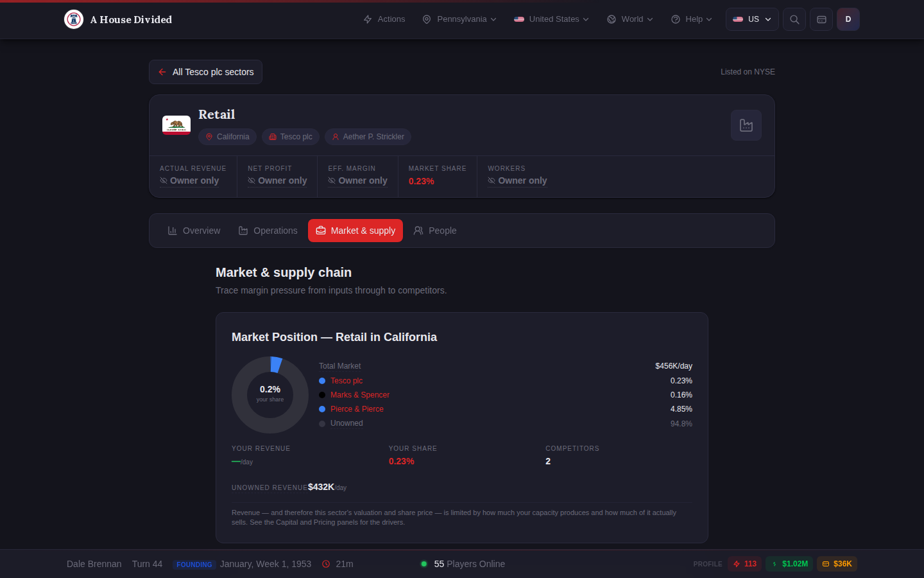Click the back arrow icon beside All Tesco plc sectors
The image size is (924, 578).
click(x=162, y=72)
